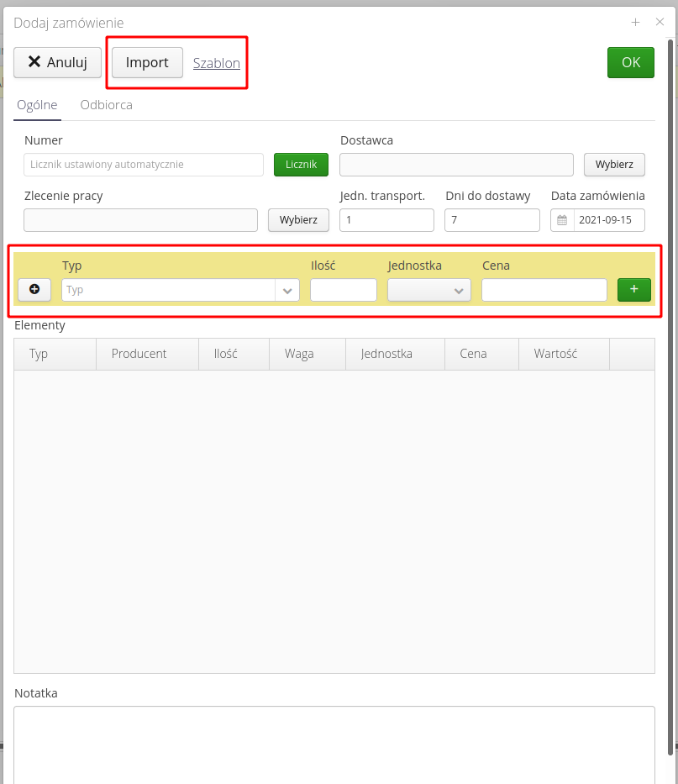Click the Import button
The height and width of the screenshot is (784, 678).
point(147,62)
